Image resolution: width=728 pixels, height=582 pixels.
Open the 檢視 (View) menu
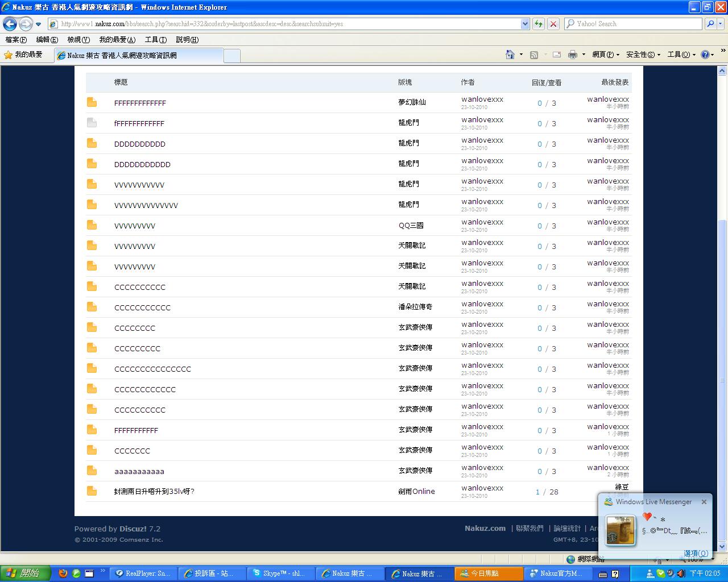coord(78,40)
